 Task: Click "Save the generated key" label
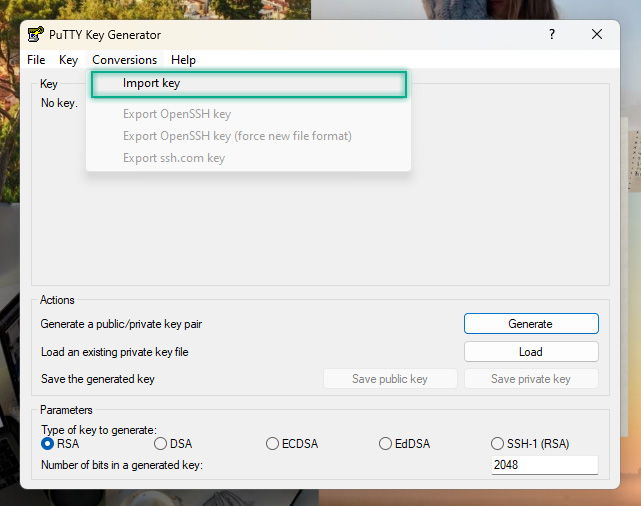[98, 379]
